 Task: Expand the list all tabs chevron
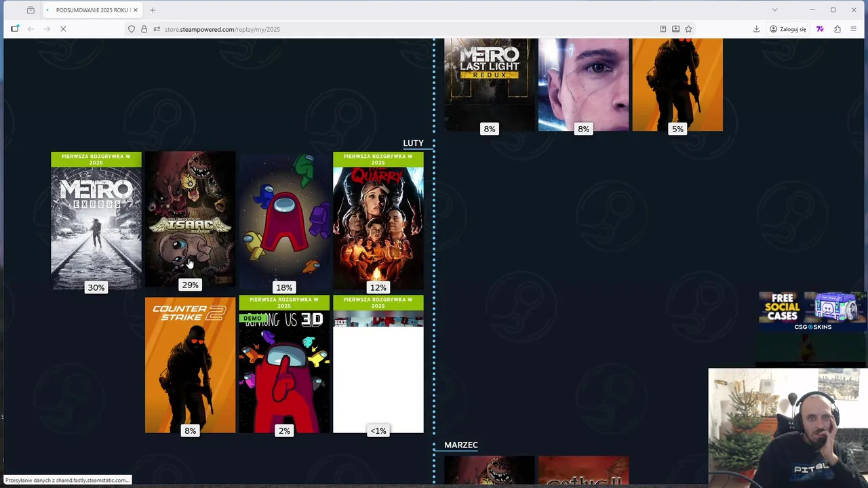pyautogui.click(x=774, y=10)
